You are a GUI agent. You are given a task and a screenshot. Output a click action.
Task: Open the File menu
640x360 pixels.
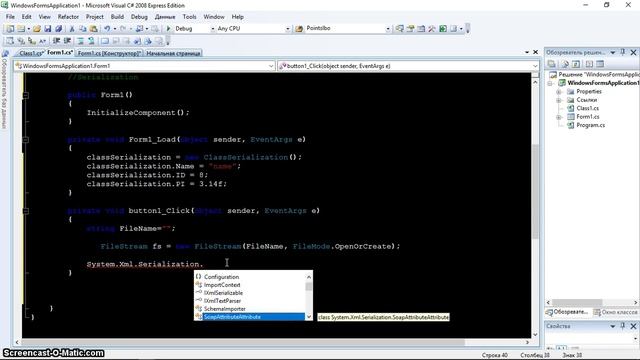[10, 17]
